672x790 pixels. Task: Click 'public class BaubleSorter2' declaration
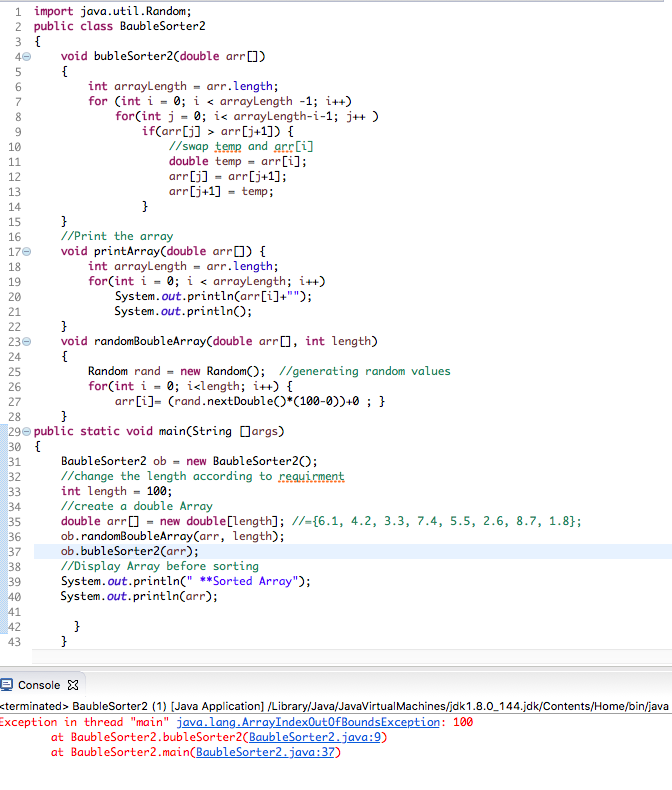pyautogui.click(x=119, y=26)
